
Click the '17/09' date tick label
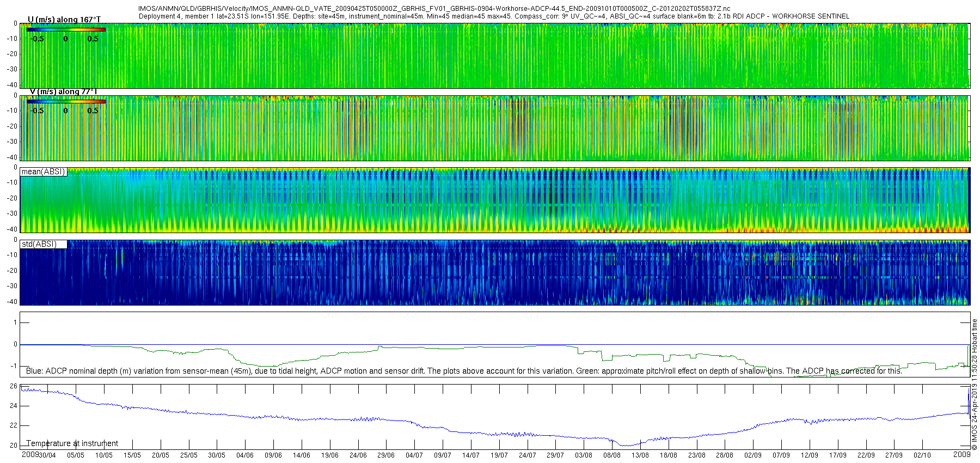[x=838, y=455]
